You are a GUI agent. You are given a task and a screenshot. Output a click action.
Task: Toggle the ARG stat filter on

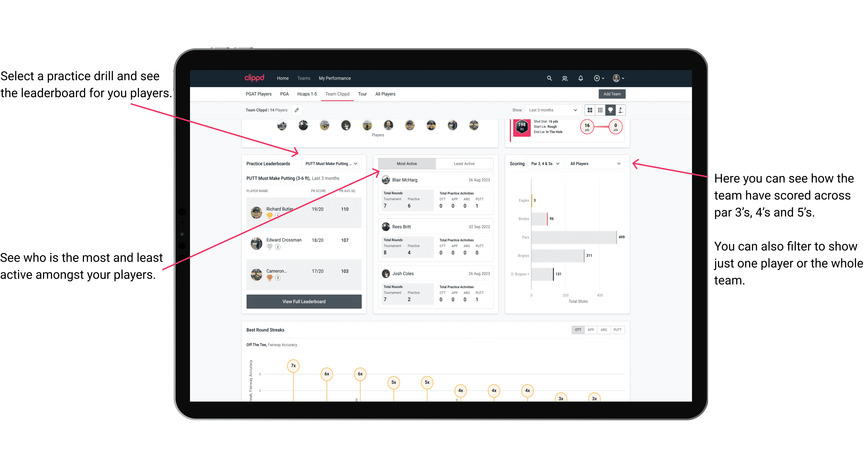602,330
